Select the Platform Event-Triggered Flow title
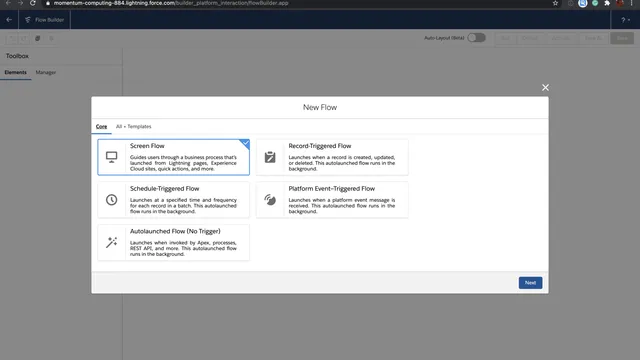The image size is (640, 360). (331, 189)
